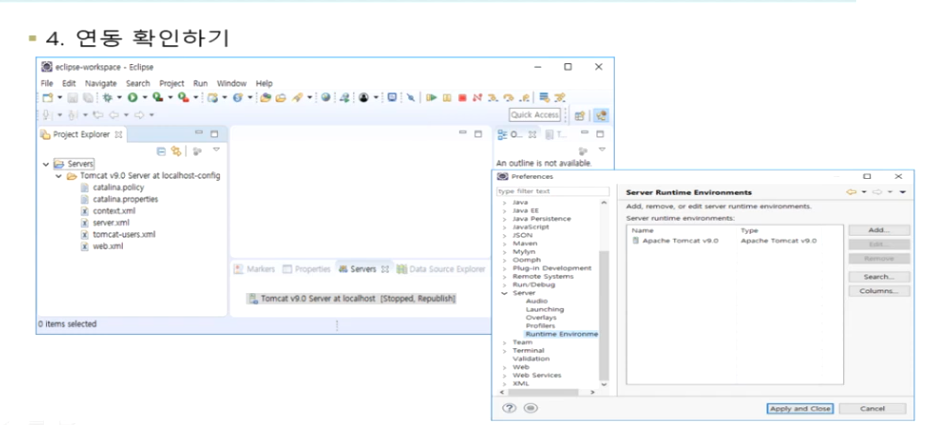Select server.xml in Project Explorer
Viewport: 930px width, 425px height.
coord(111,223)
